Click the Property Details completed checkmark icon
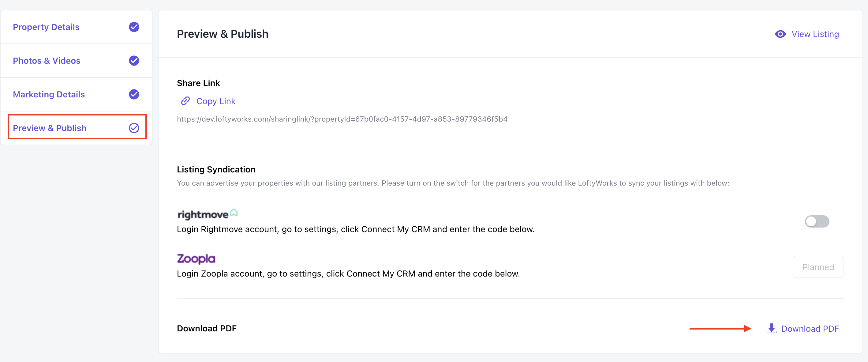This screenshot has width=868, height=362. [134, 27]
